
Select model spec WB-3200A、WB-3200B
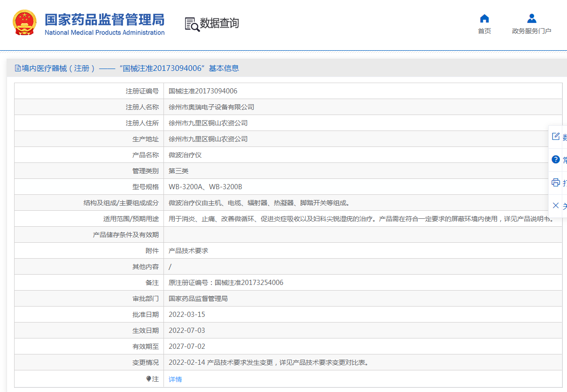coord(205,187)
